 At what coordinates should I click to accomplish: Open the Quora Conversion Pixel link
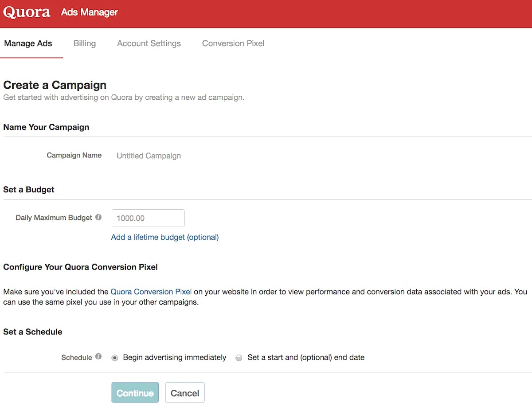tap(151, 291)
